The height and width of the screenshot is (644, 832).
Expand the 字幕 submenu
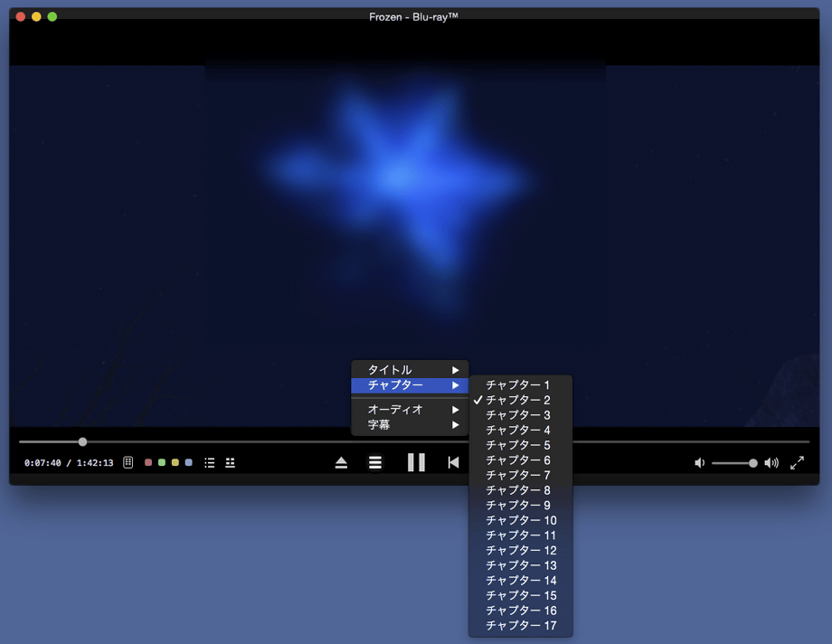410,425
